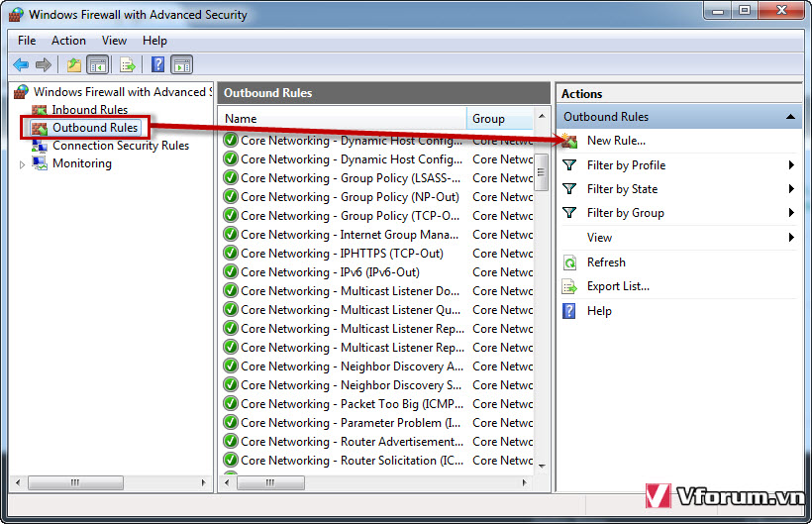Image resolution: width=812 pixels, height=524 pixels.
Task: Click green check icon of Group Policy (NP-Out)
Action: click(231, 197)
